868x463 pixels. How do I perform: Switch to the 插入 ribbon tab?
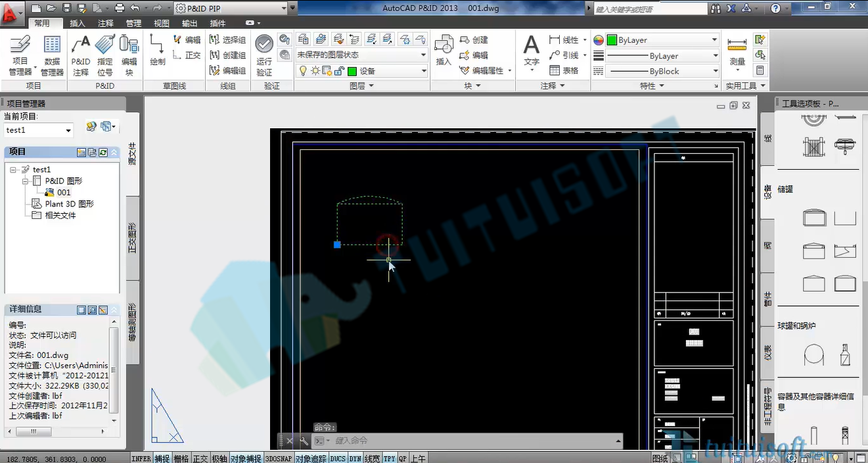coord(78,23)
